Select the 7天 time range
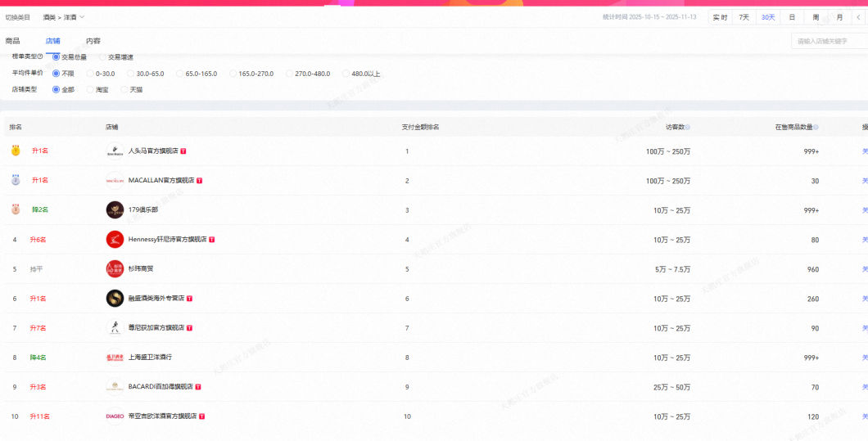868x441 pixels. point(744,18)
